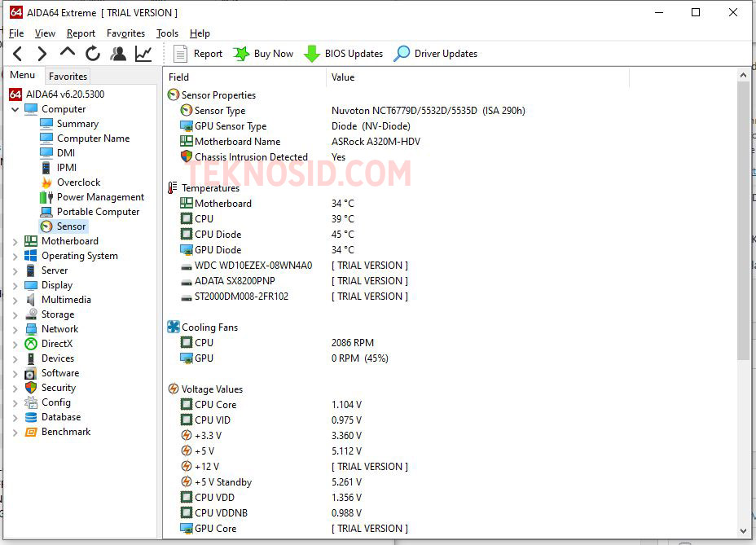This screenshot has height=545, width=756.
Task: Open the Report menu
Action: click(81, 33)
